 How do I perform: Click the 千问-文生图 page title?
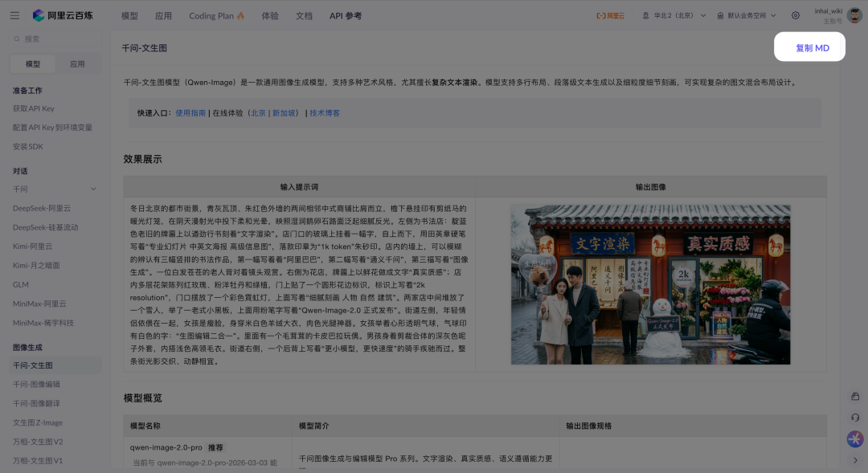(x=144, y=48)
